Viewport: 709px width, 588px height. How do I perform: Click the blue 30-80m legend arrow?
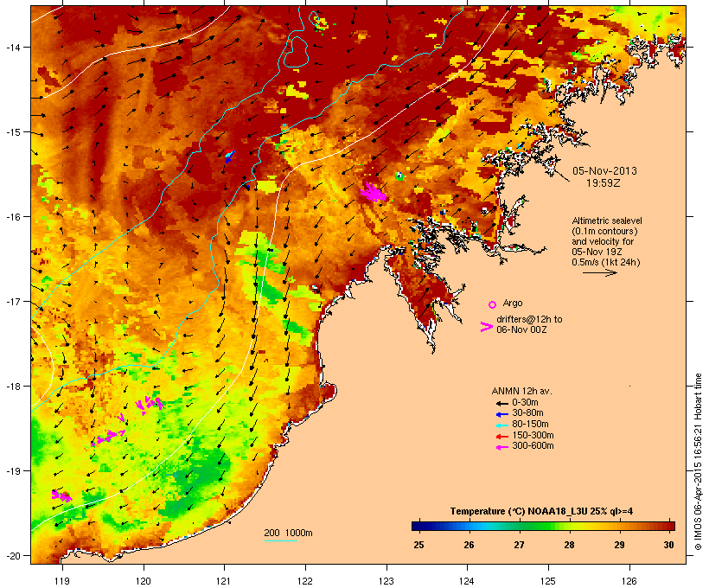coord(502,414)
